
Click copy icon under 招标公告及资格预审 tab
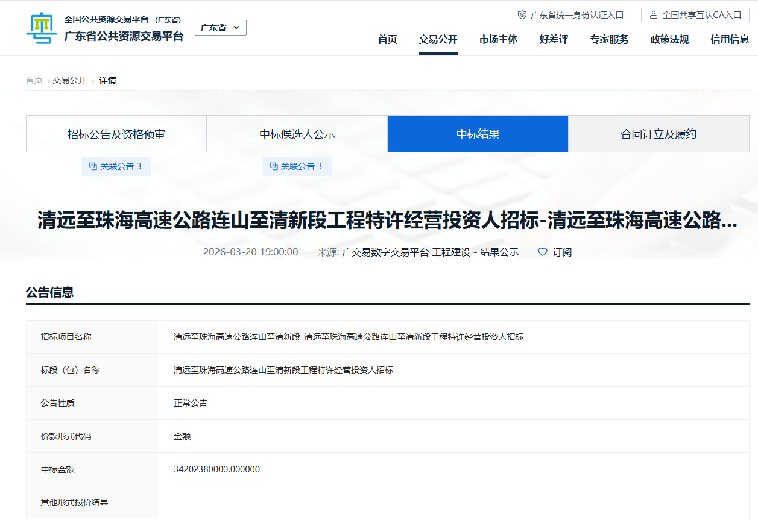pyautogui.click(x=93, y=166)
